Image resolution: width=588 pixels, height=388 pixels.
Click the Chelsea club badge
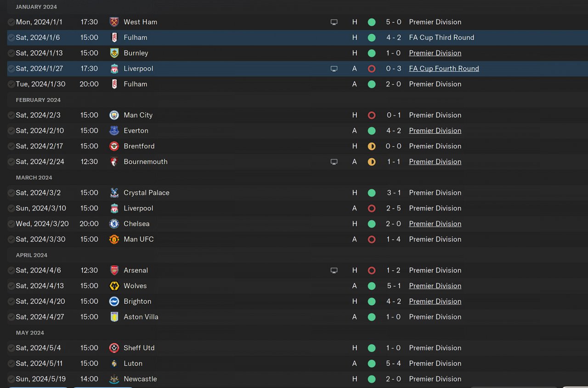114,224
